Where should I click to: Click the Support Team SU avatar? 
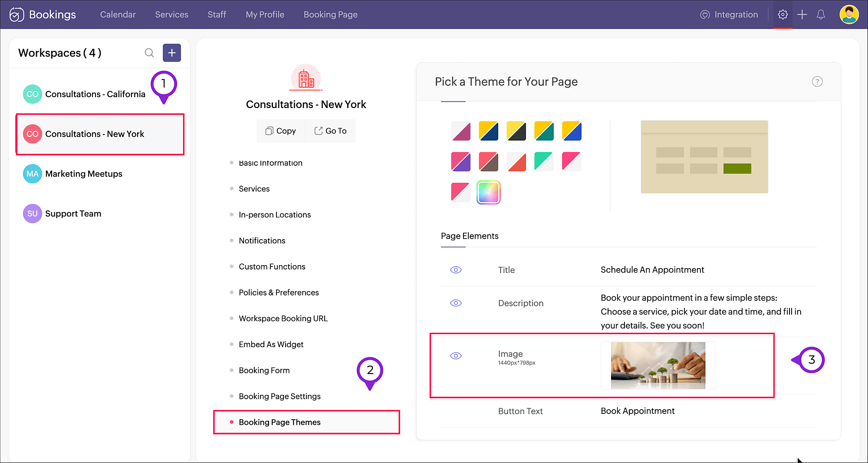(x=33, y=213)
